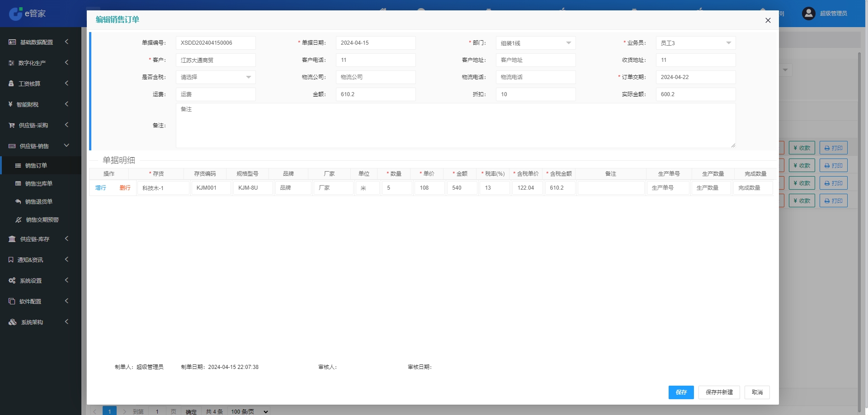This screenshot has height=415, width=868.
Task: Click the e管家 logo
Action: pos(27,14)
